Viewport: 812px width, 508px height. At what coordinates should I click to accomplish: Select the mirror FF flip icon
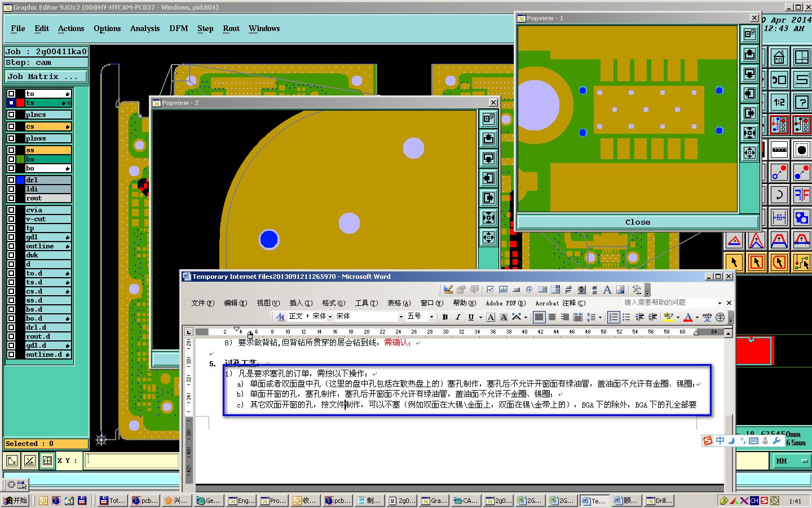point(801,195)
